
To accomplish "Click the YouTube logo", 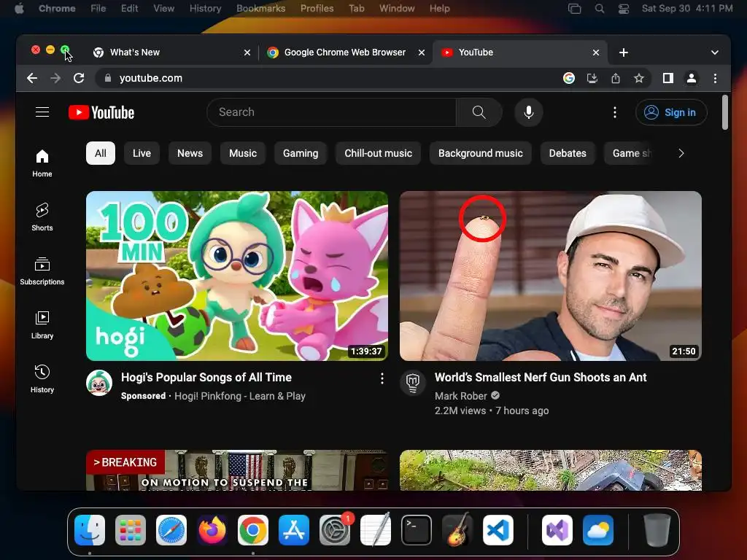I will (x=101, y=112).
